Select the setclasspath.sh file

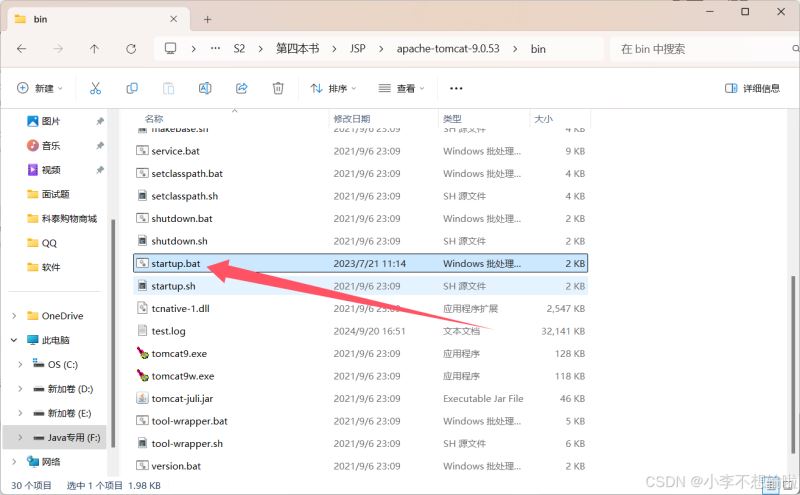(x=360, y=196)
